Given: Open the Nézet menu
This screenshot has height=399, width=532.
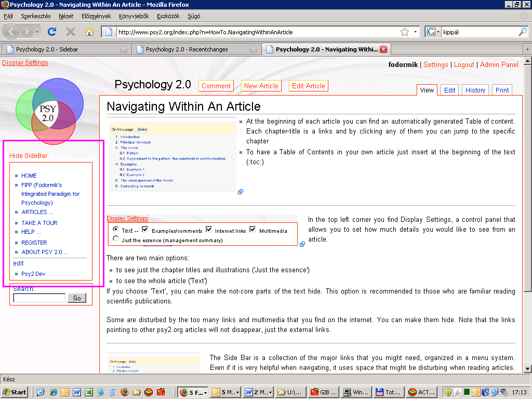Looking at the screenshot, I should (66, 16).
